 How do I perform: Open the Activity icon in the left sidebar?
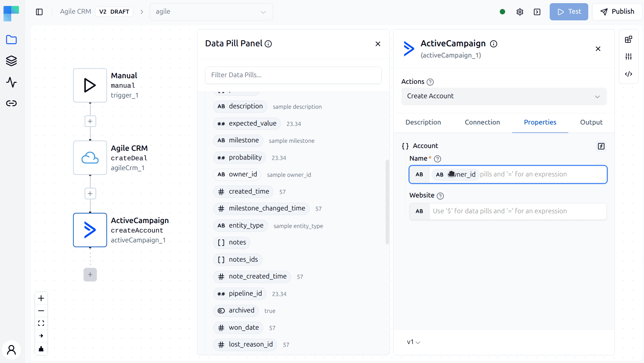(x=11, y=82)
